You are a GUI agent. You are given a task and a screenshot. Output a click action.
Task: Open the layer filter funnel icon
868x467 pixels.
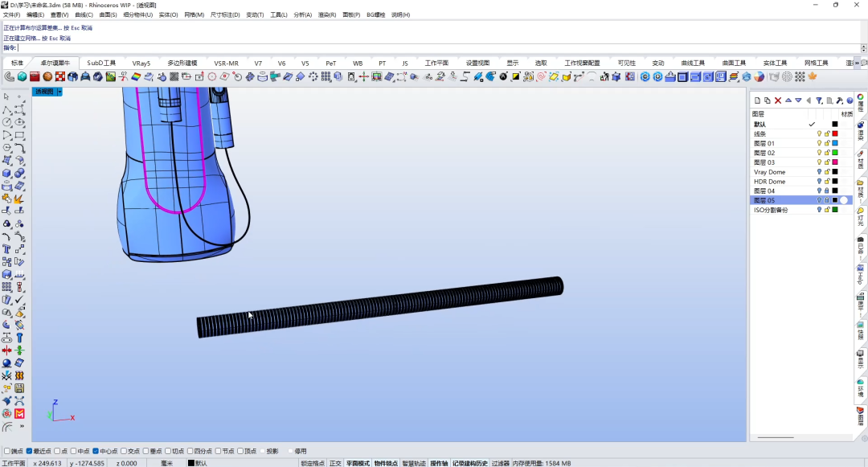[x=819, y=100]
